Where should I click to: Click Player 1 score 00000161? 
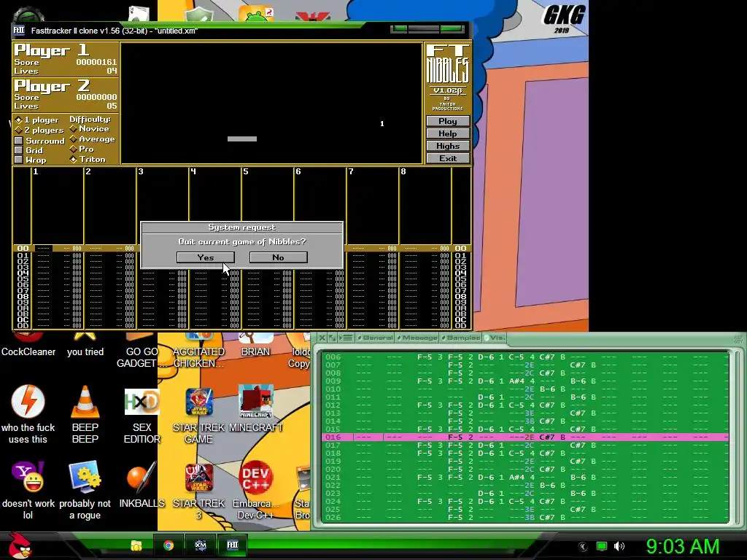(x=96, y=62)
